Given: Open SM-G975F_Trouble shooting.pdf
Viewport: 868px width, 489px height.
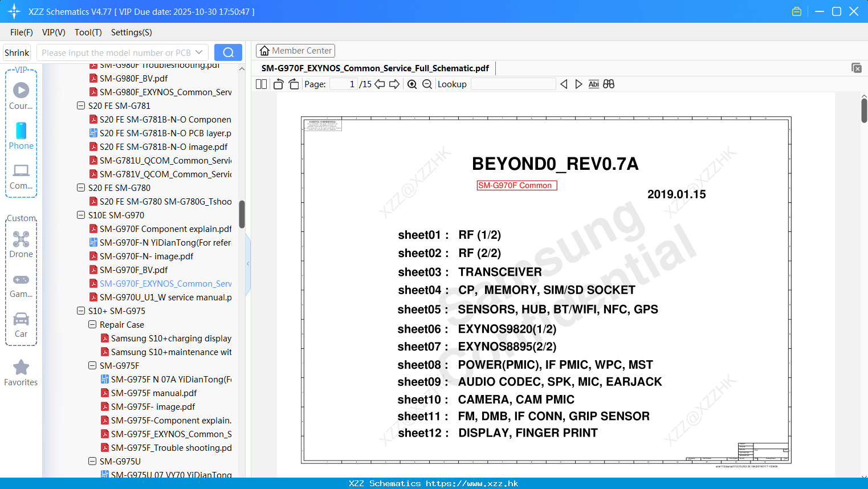Looking at the screenshot, I should pos(166,447).
